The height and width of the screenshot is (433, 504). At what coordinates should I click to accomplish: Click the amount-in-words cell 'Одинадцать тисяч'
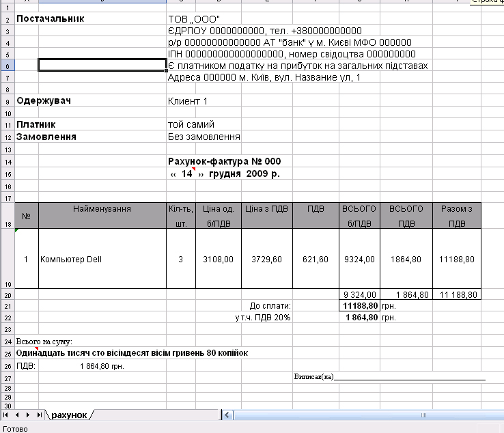coord(132,353)
